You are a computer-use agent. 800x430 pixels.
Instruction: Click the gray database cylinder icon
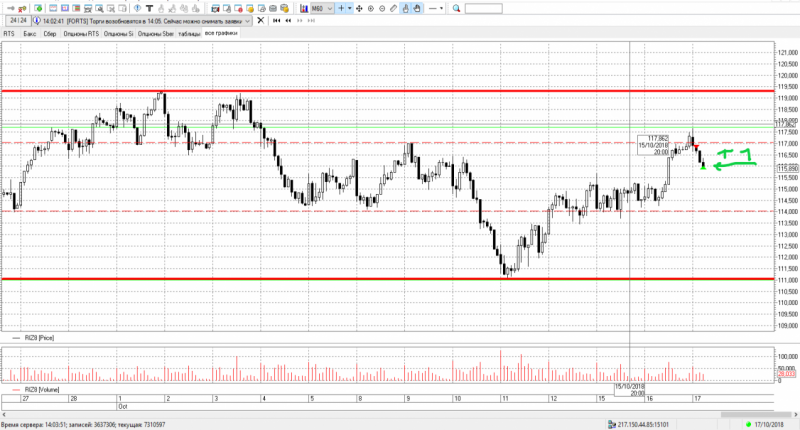point(273,8)
